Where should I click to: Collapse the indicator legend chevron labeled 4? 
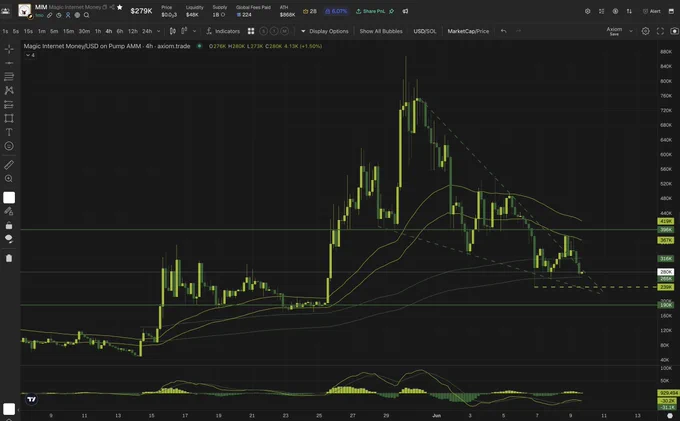[x=30, y=55]
